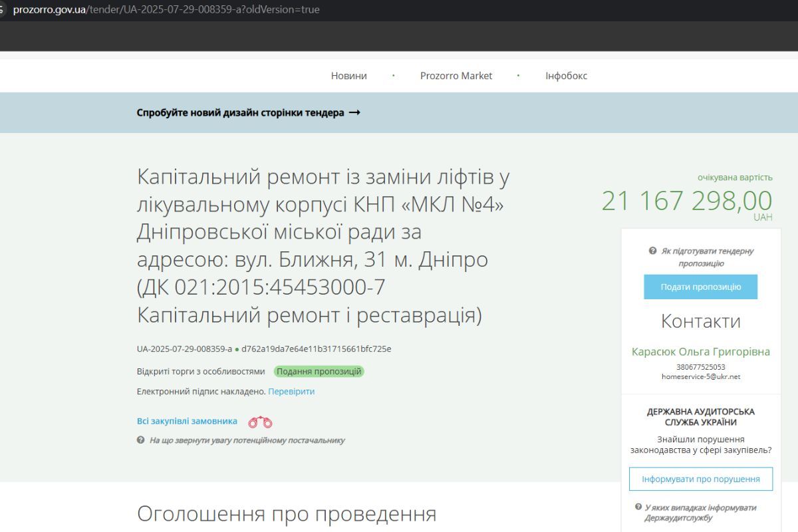Click the "Подати пропозицію" button
798x532 pixels.
pos(700,287)
